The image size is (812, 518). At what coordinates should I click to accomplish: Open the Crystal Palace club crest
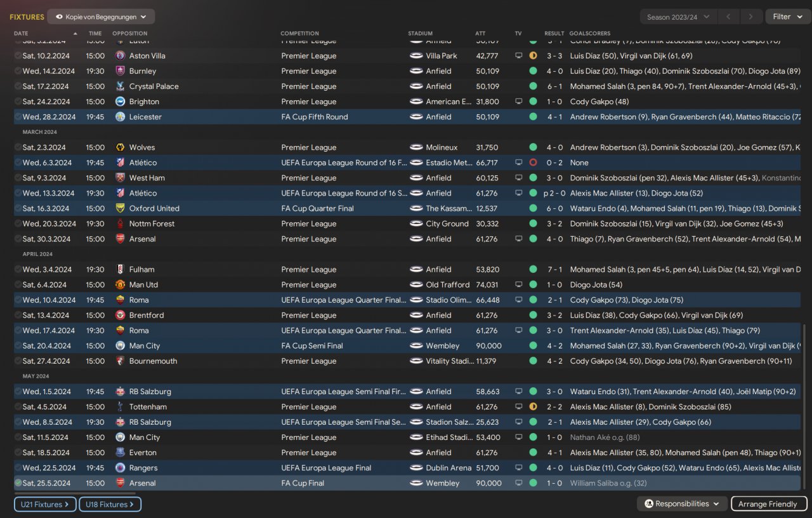(121, 86)
